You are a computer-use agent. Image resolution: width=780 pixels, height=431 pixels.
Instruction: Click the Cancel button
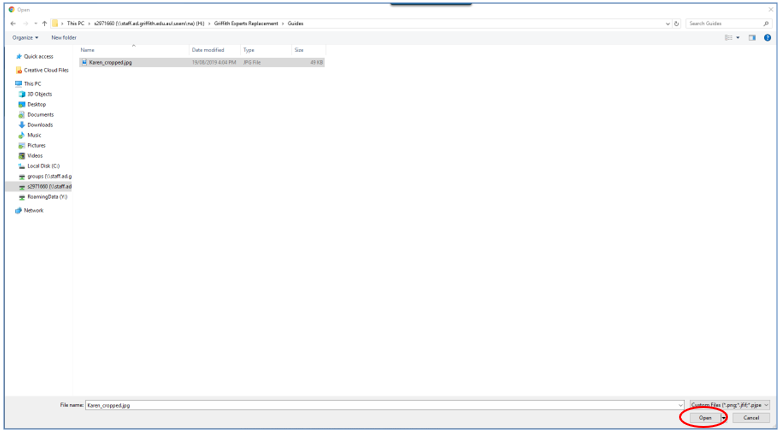[751, 418]
